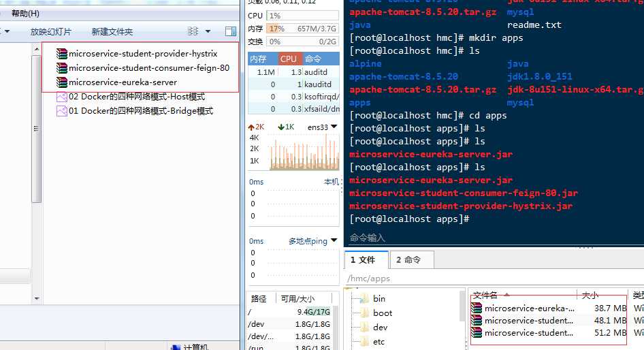Click the Explorer scrollbar down arrow
This screenshot has height=350, width=644.
pos(37,298)
